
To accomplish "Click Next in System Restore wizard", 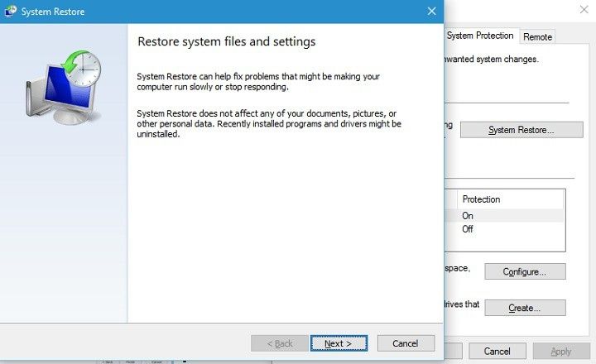I will click(339, 343).
